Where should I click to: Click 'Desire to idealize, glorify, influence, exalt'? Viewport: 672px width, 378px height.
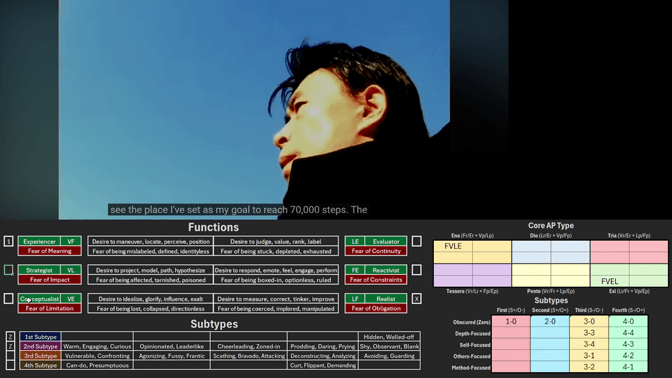coord(150,299)
